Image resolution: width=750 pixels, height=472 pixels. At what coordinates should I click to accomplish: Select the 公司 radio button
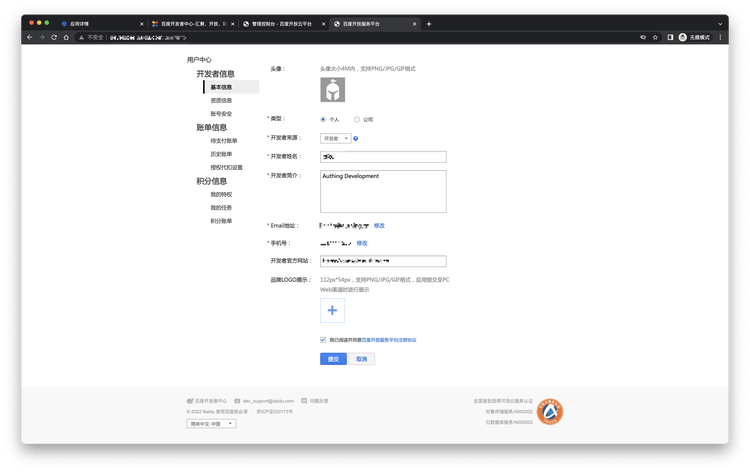tap(357, 119)
